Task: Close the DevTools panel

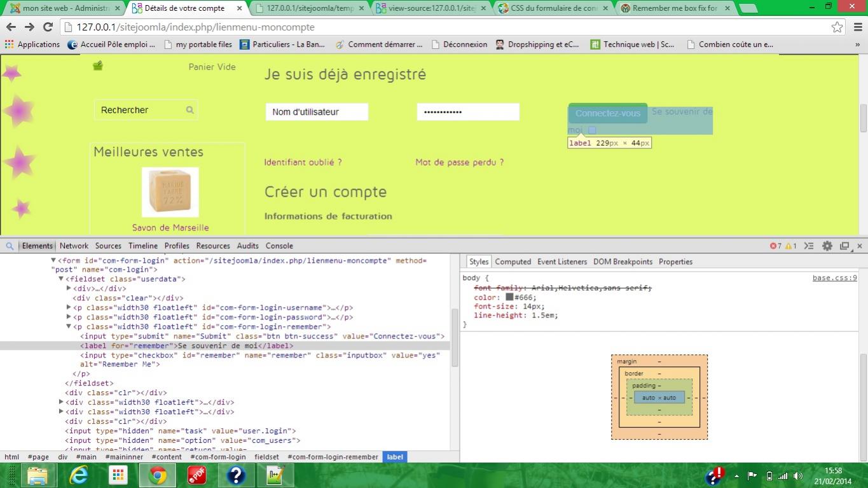Action: pos(860,246)
